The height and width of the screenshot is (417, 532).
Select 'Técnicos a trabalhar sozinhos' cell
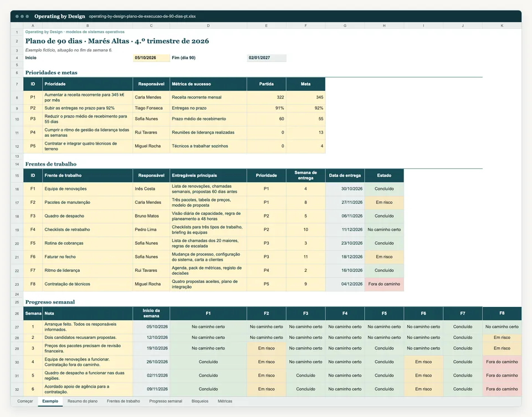(x=208, y=146)
